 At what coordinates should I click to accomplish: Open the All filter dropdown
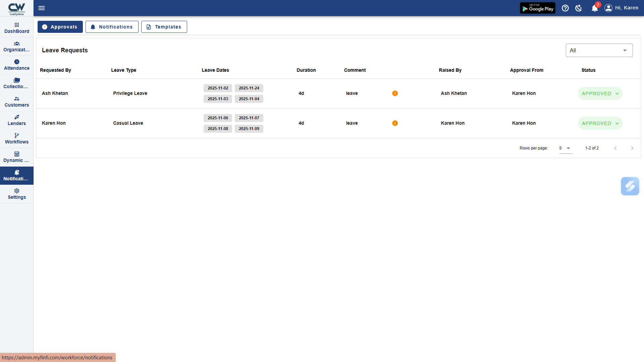click(x=599, y=50)
